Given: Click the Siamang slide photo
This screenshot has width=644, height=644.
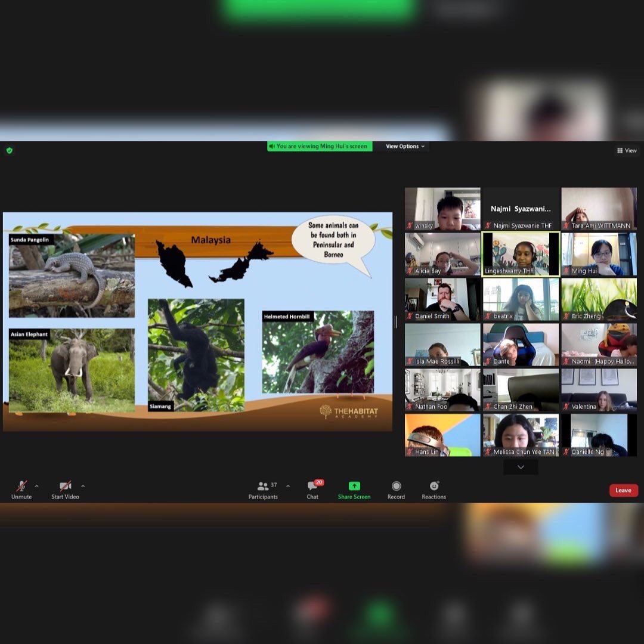Looking at the screenshot, I should 196,355.
